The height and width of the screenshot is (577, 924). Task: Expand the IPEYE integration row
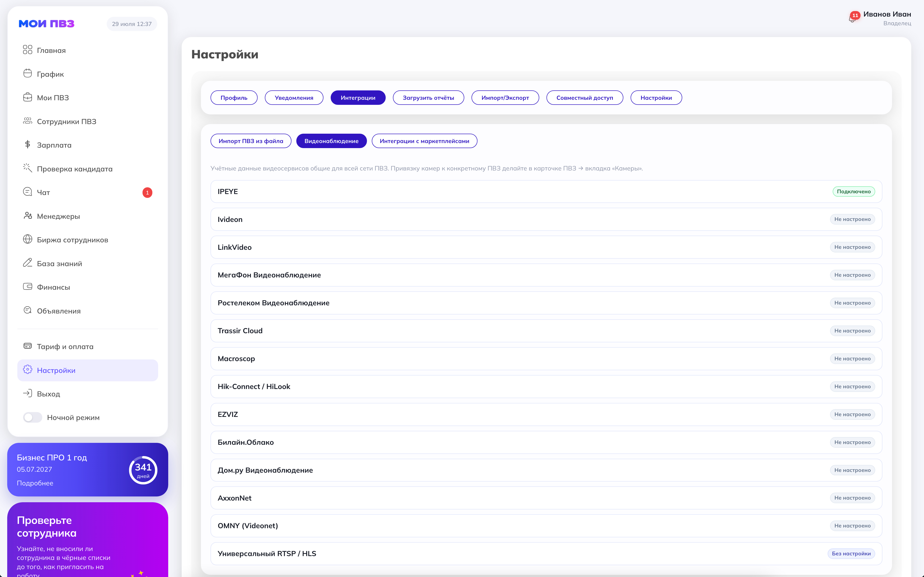click(x=546, y=192)
